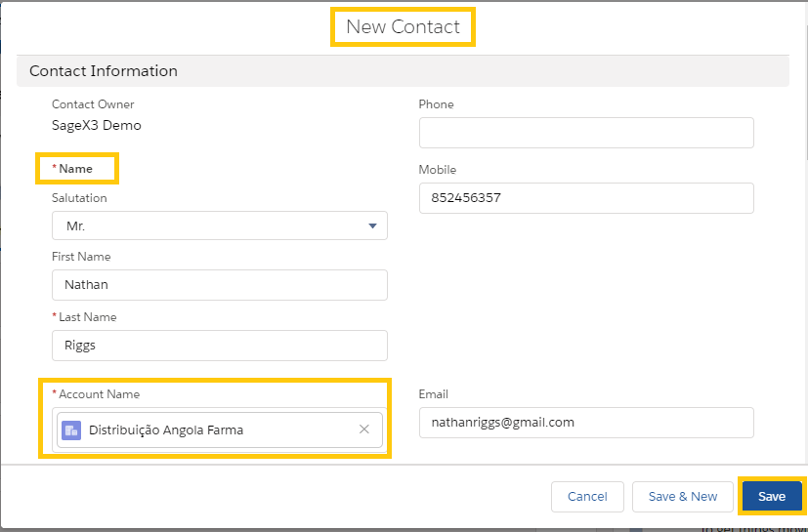808x532 pixels.
Task: Click the Email field label
Action: 434,394
